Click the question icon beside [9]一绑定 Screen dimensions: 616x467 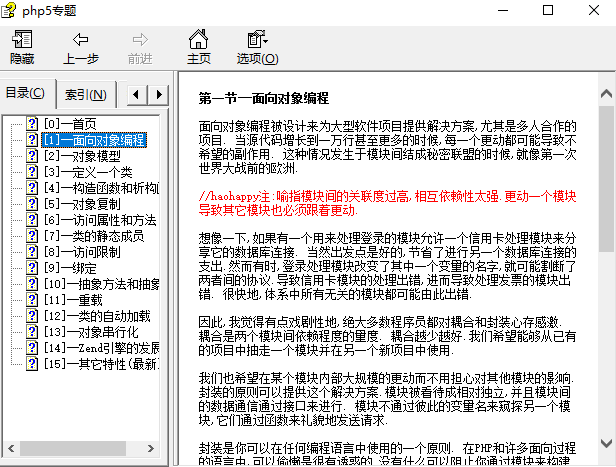(x=33, y=268)
